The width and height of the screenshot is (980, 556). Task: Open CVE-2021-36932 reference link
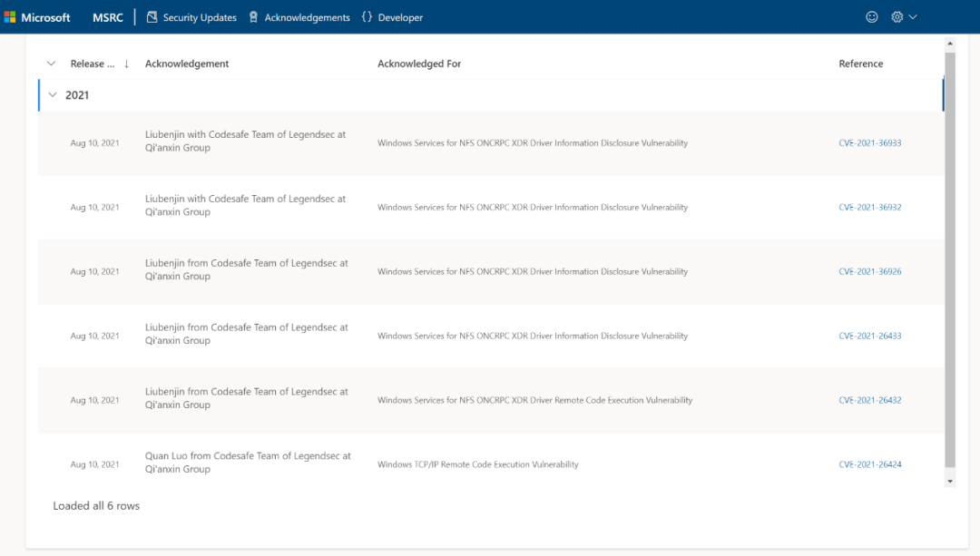870,208
